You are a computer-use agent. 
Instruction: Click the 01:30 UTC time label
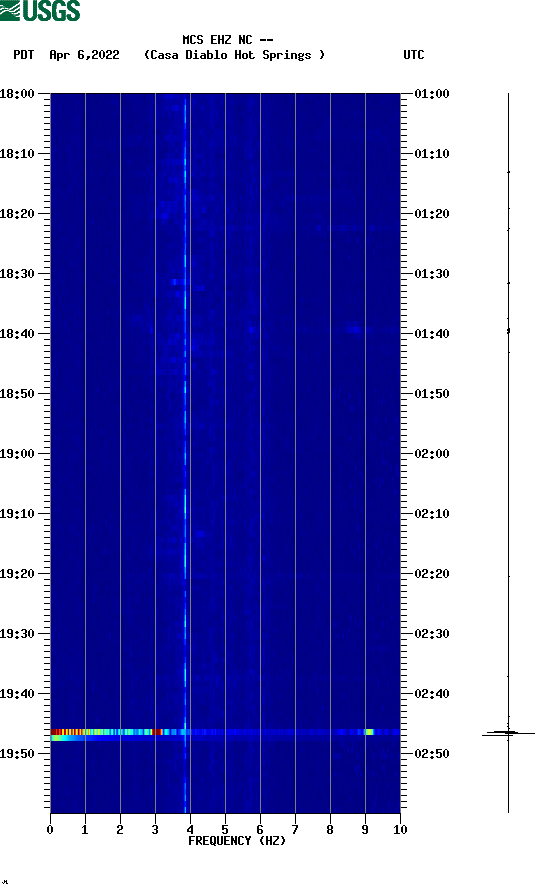tap(432, 273)
